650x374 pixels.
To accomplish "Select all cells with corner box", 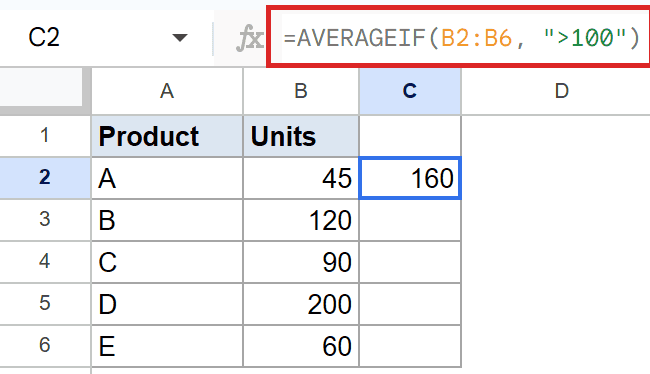I will tap(45, 90).
